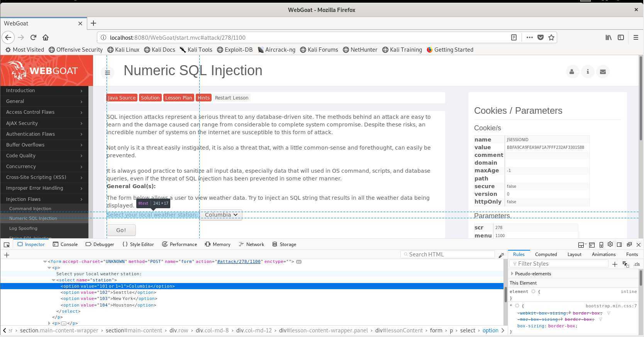Click the envelope mail icon in WebGoat header
The image size is (644, 337).
coord(603,72)
